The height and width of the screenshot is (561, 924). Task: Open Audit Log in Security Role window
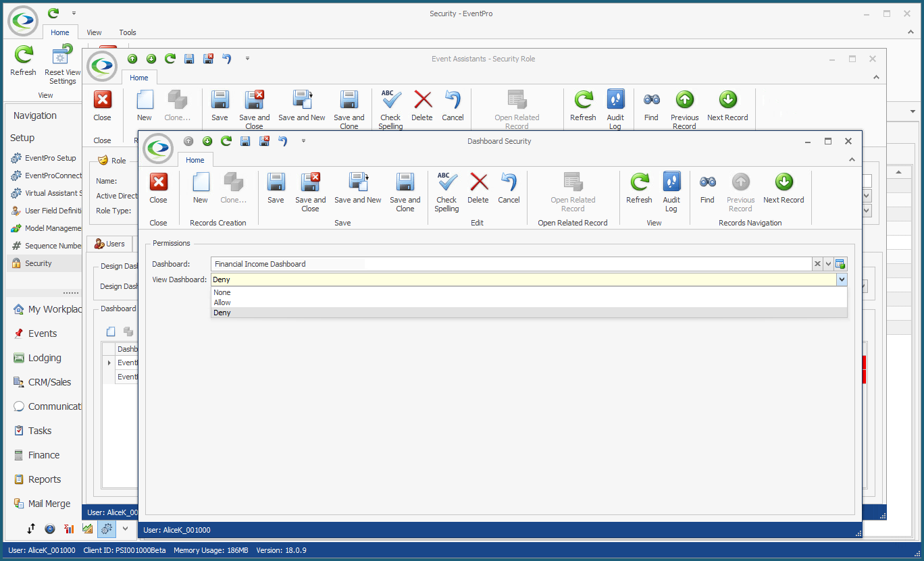pos(615,109)
